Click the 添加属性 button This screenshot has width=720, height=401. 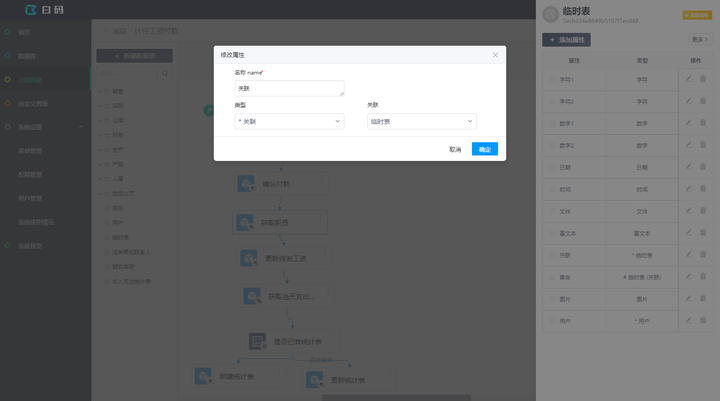coord(567,40)
